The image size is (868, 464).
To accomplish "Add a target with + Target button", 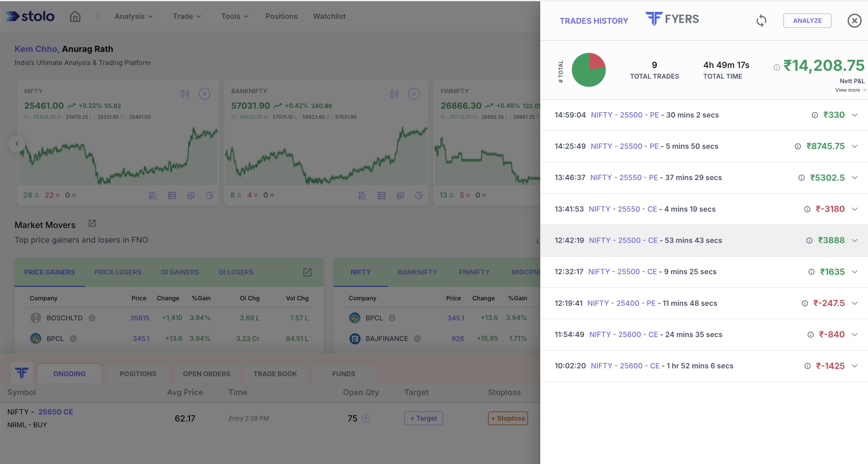I will [424, 418].
